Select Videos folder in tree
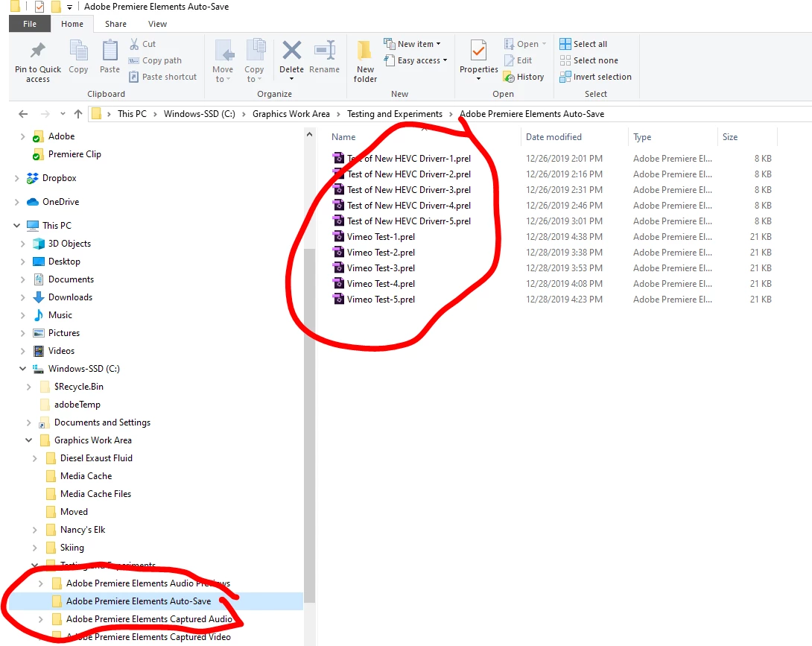The width and height of the screenshot is (812, 646). pyautogui.click(x=54, y=351)
